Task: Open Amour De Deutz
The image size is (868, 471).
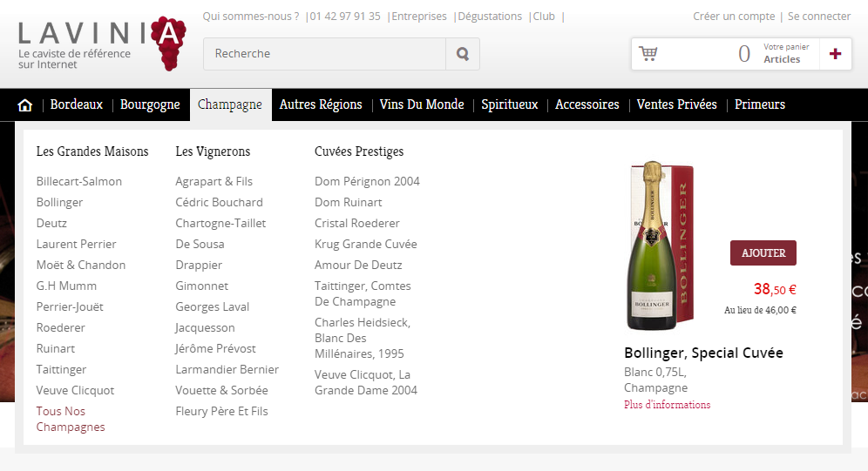Action: (358, 266)
